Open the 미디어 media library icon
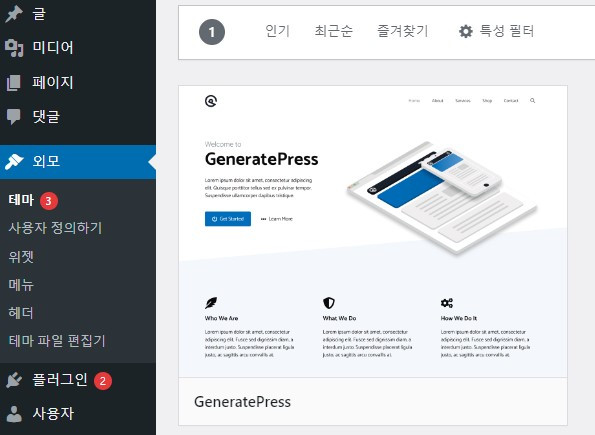This screenshot has height=435, width=595. 14,48
